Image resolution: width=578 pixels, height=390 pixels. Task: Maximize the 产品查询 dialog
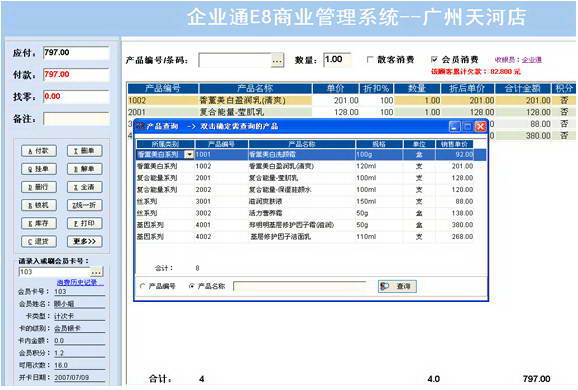[467, 126]
